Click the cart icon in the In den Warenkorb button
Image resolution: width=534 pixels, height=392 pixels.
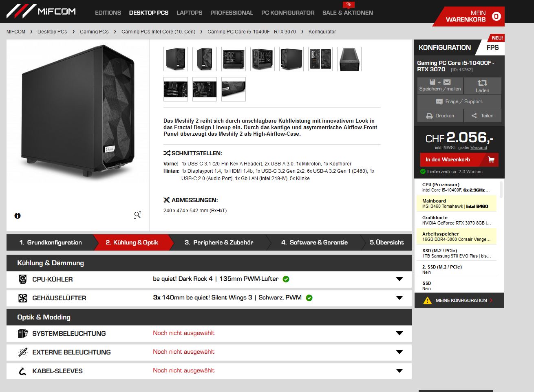pos(491,160)
